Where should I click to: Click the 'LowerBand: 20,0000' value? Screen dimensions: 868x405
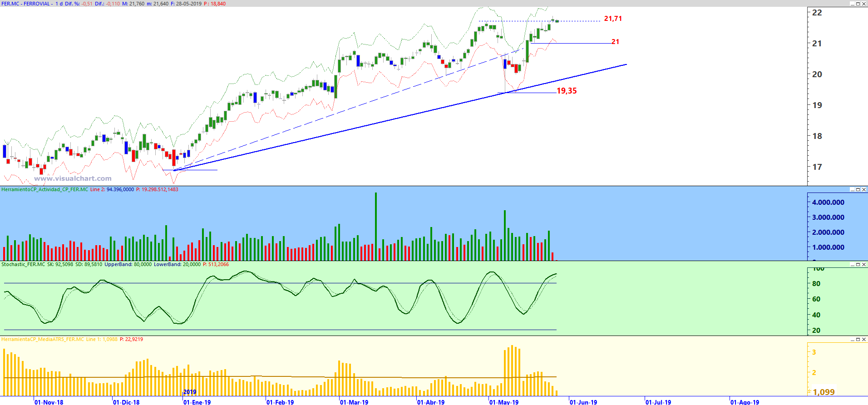[177, 264]
